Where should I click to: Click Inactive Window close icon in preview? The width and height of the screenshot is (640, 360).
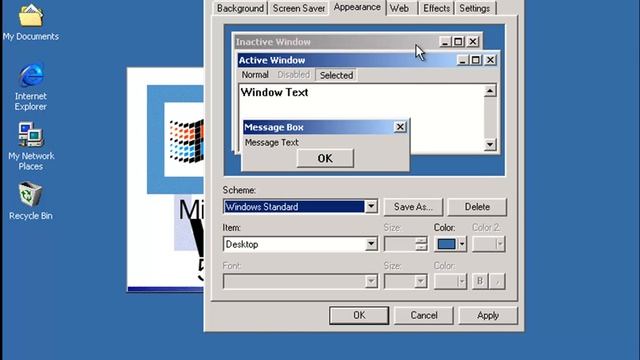point(473,42)
